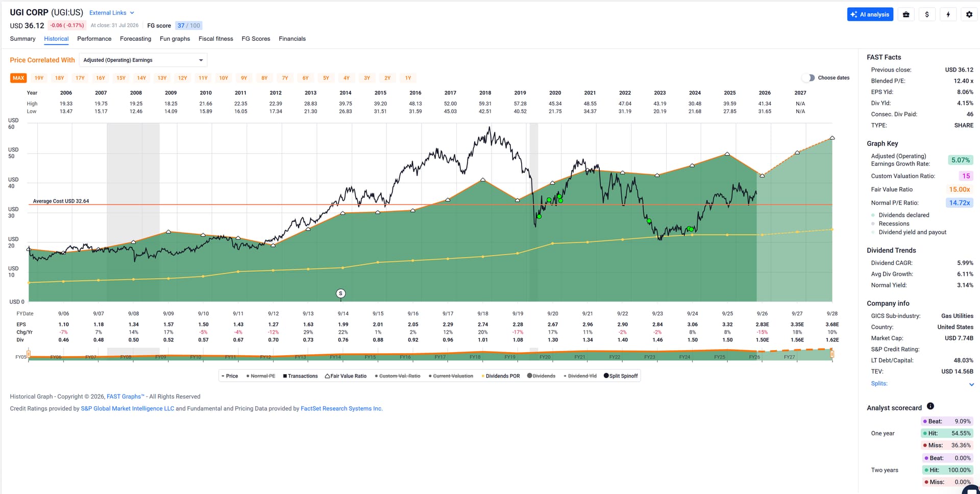Click the Fair Value Ratio 15.00x value
This screenshot has height=494, width=980.
coord(960,189)
